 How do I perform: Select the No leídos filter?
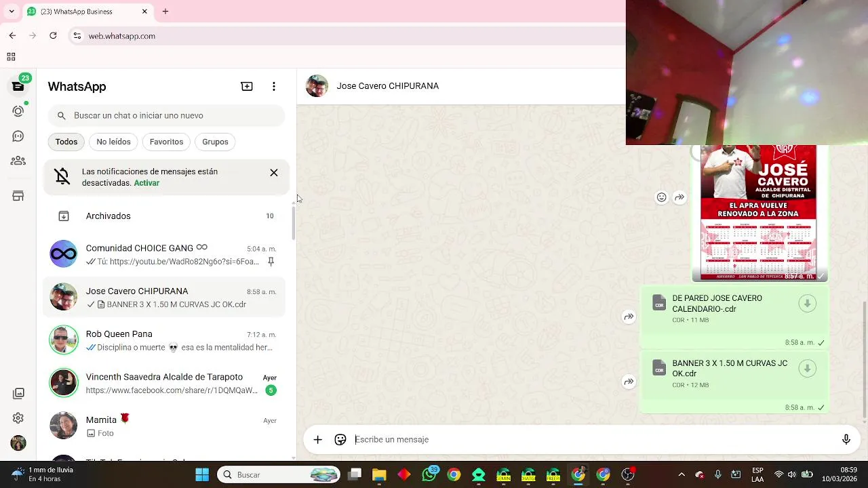[113, 142]
